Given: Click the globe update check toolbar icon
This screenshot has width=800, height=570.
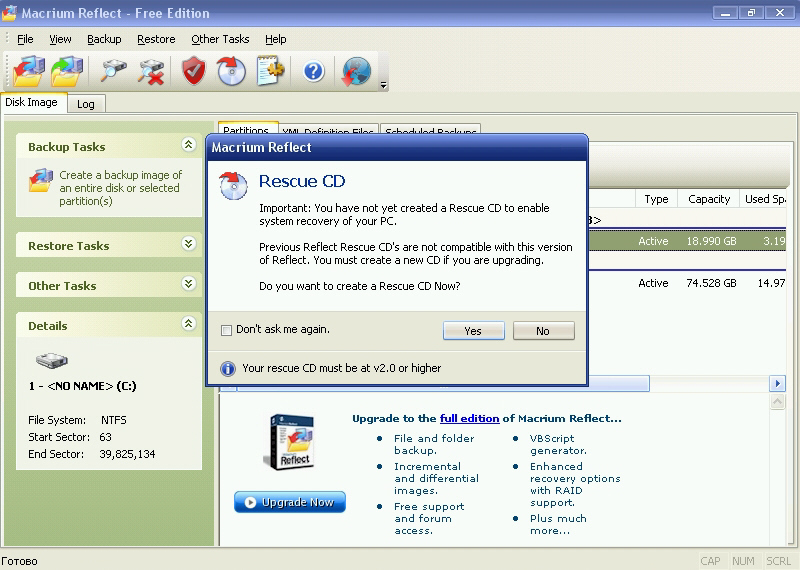Looking at the screenshot, I should click(x=356, y=71).
